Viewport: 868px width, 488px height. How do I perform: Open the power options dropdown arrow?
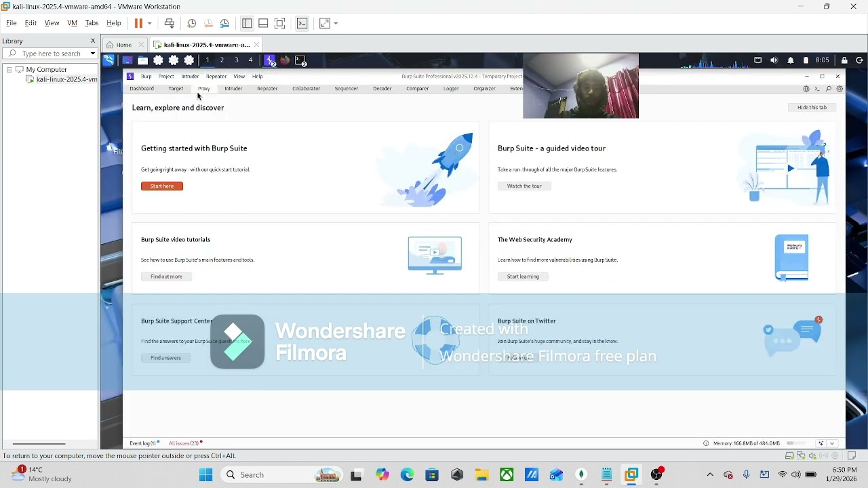coord(150,23)
